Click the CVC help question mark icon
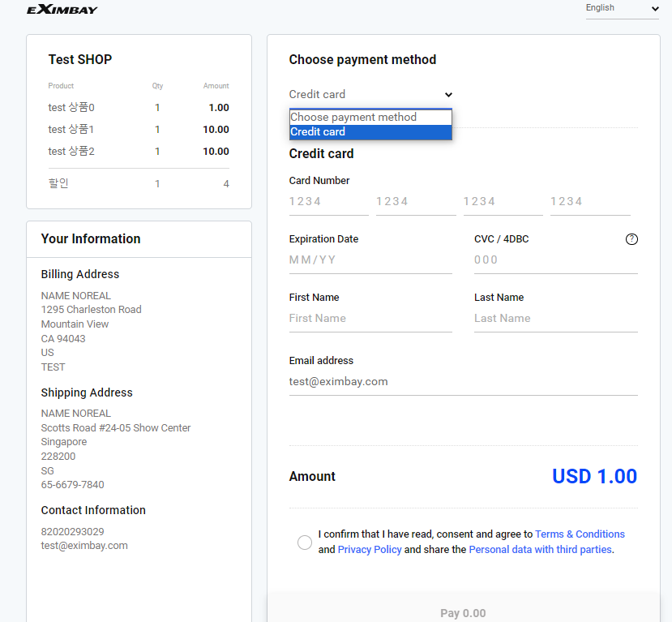 point(631,239)
